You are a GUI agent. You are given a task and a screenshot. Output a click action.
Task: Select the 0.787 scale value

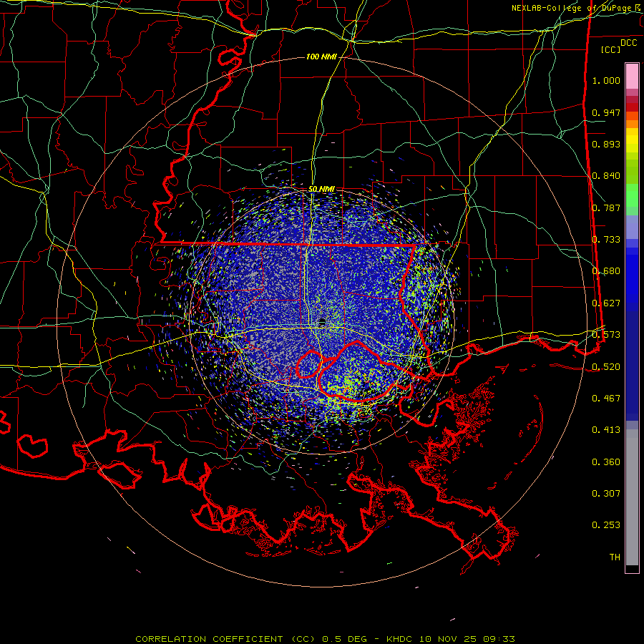606,208
